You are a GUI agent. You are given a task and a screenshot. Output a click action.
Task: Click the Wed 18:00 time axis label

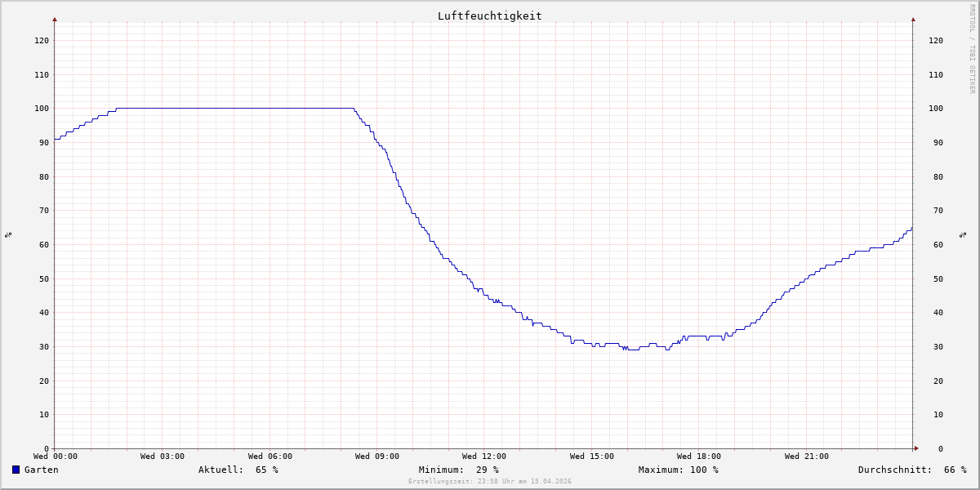pos(699,457)
